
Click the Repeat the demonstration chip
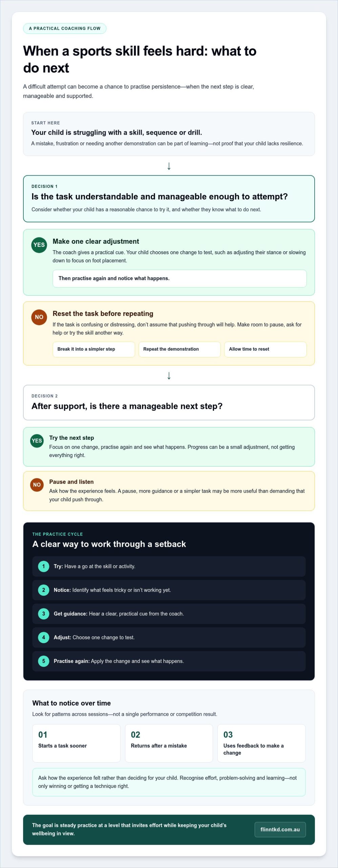click(x=179, y=349)
